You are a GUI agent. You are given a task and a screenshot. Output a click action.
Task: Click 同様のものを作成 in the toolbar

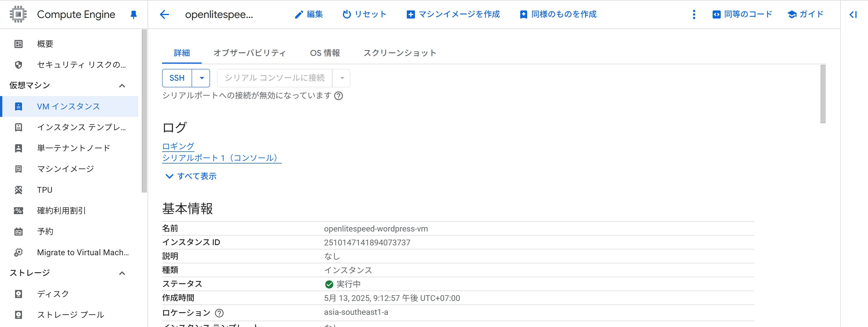pos(558,14)
